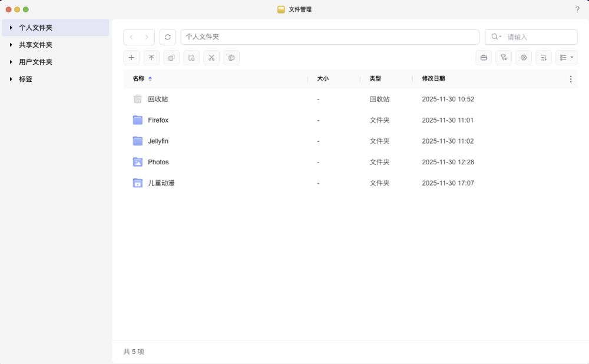Maximize the window with green button
The width and height of the screenshot is (589, 364).
[25, 9]
